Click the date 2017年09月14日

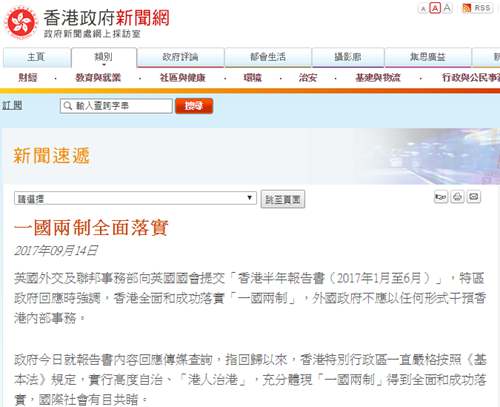56,251
